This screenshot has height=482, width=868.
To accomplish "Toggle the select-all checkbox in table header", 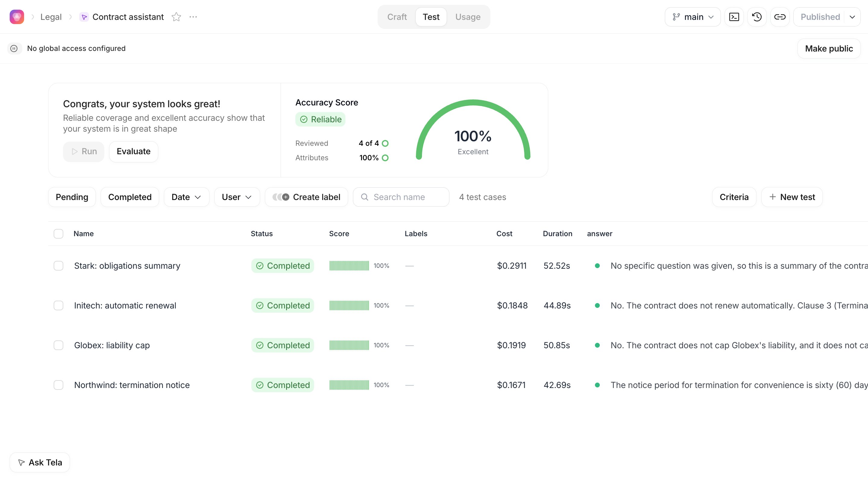I will point(58,234).
